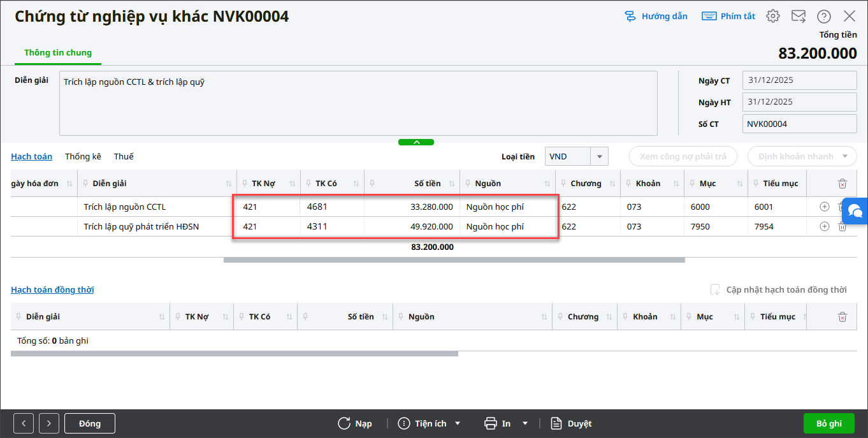Click amount 49.920.000

pos(431,226)
